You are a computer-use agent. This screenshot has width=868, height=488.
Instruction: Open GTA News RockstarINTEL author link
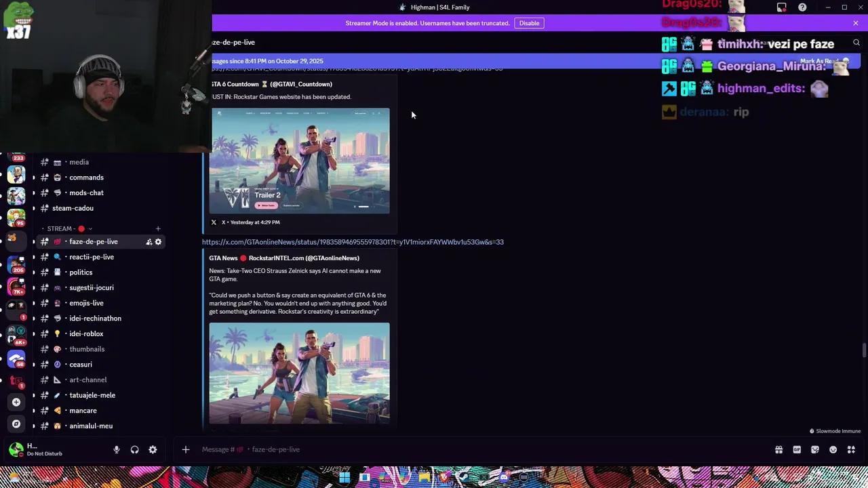(x=284, y=258)
